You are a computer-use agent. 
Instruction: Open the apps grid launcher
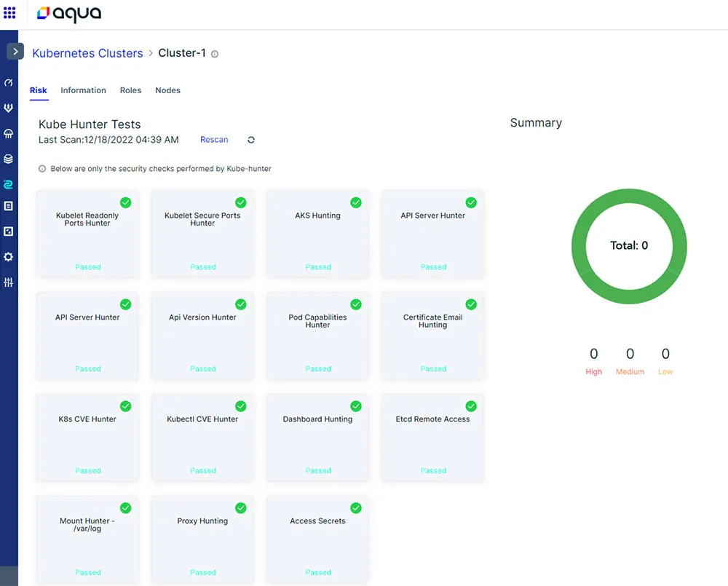(x=9, y=13)
